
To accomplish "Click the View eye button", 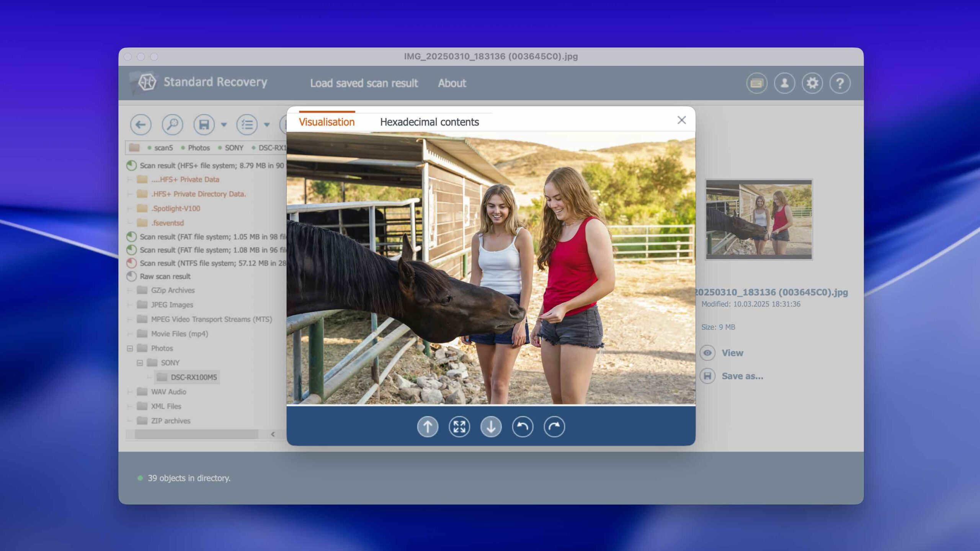I will [x=707, y=353].
